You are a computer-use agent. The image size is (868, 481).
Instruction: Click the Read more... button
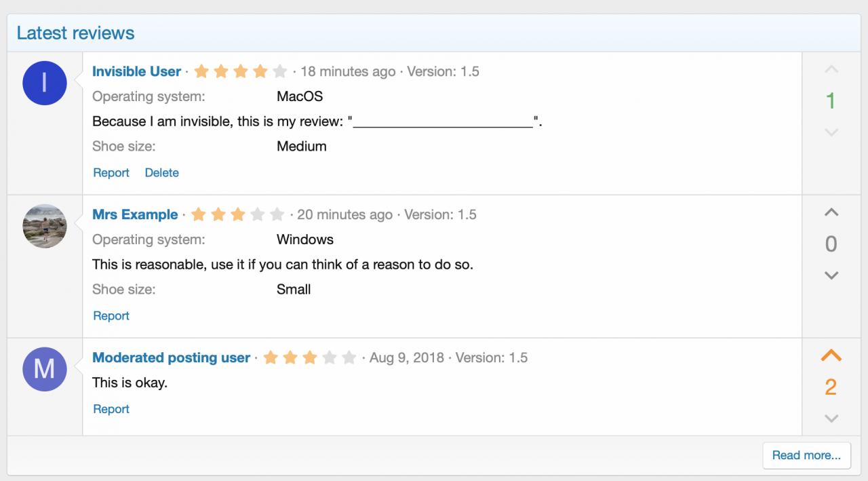pyautogui.click(x=806, y=455)
